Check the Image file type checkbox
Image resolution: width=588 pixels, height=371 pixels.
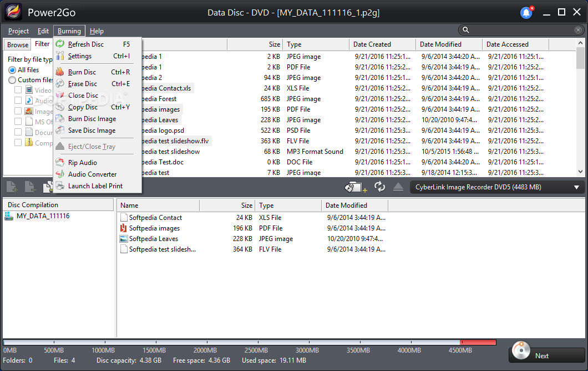point(18,111)
